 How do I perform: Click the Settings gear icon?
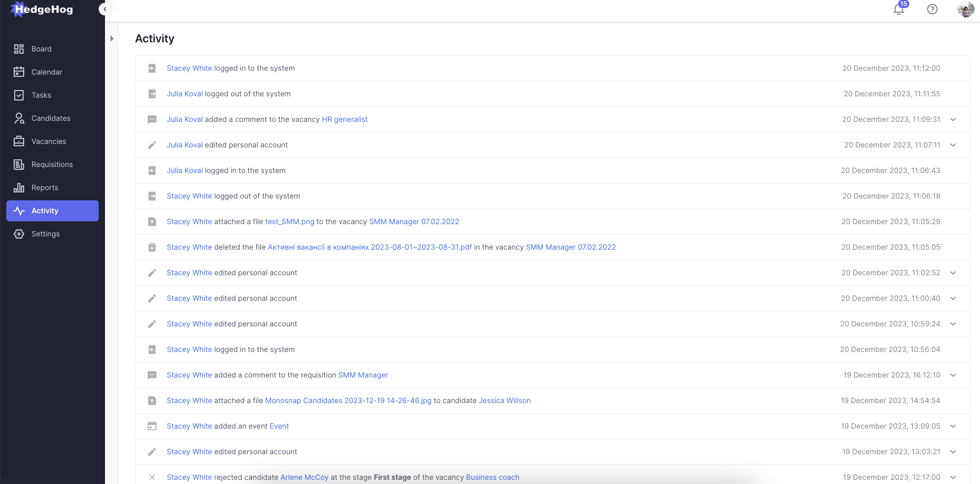click(19, 234)
